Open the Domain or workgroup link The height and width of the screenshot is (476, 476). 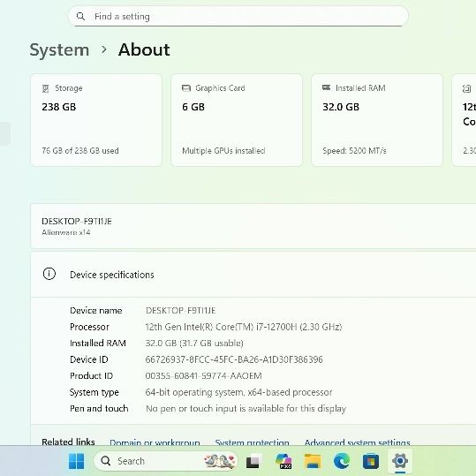pos(155,442)
